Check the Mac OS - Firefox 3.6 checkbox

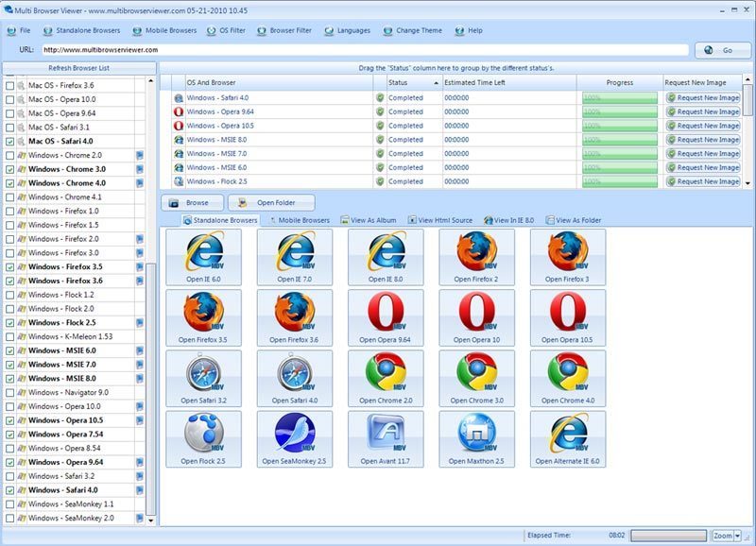point(9,86)
